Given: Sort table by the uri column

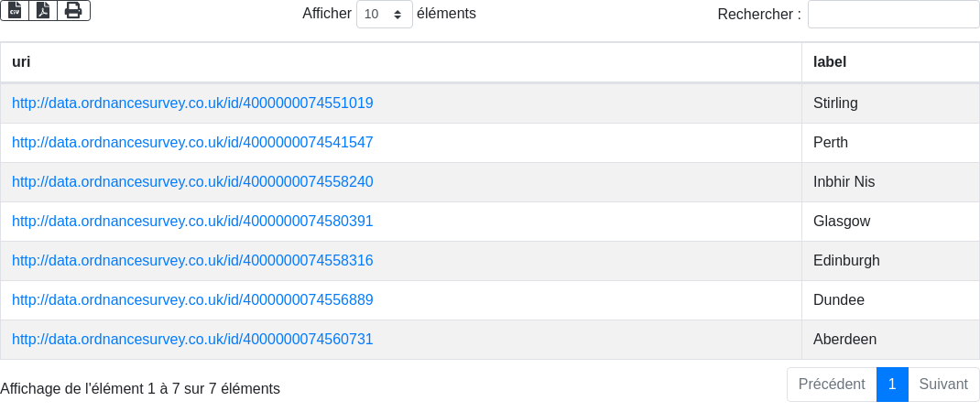Looking at the screenshot, I should [x=400, y=62].
